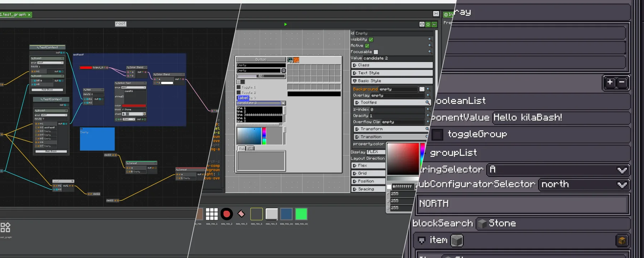The image size is (644, 258).
Task: Open the subConfiguratorSelector dropdown showing north
Action: pos(583,184)
